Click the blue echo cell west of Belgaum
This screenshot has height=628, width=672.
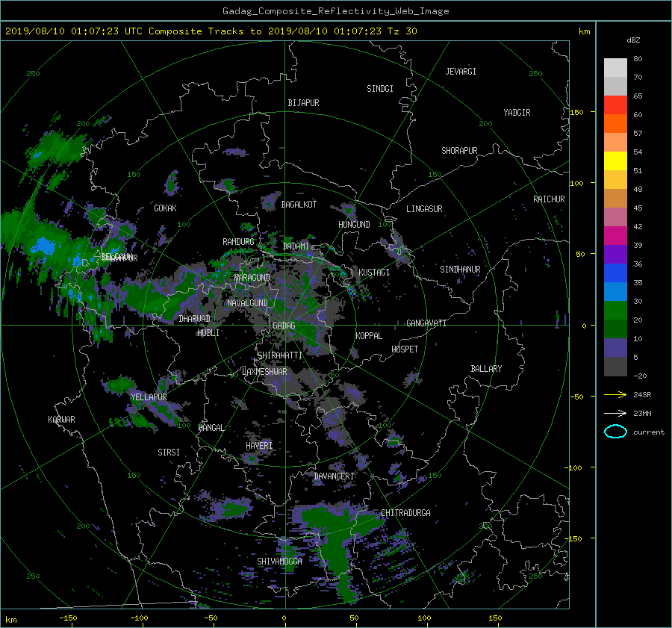[43, 246]
